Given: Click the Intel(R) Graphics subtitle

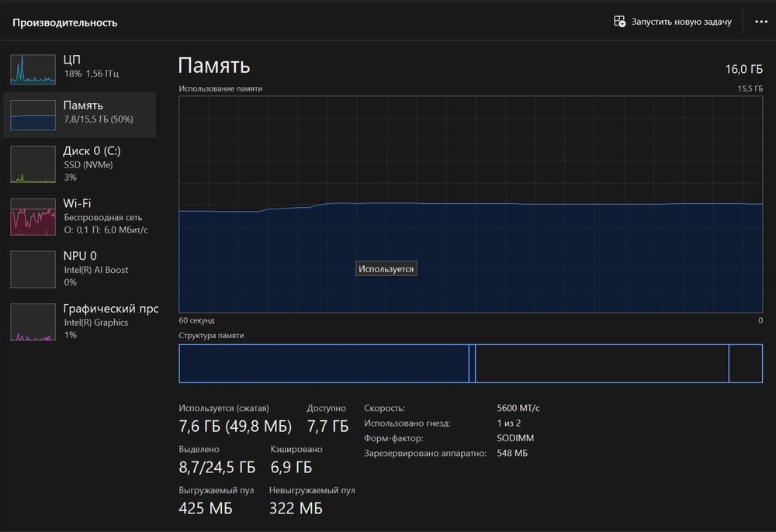Looking at the screenshot, I should (x=96, y=323).
